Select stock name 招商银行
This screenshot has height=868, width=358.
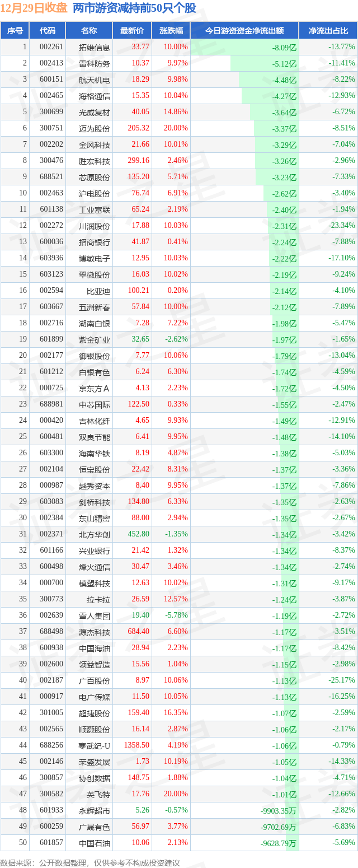point(95,242)
